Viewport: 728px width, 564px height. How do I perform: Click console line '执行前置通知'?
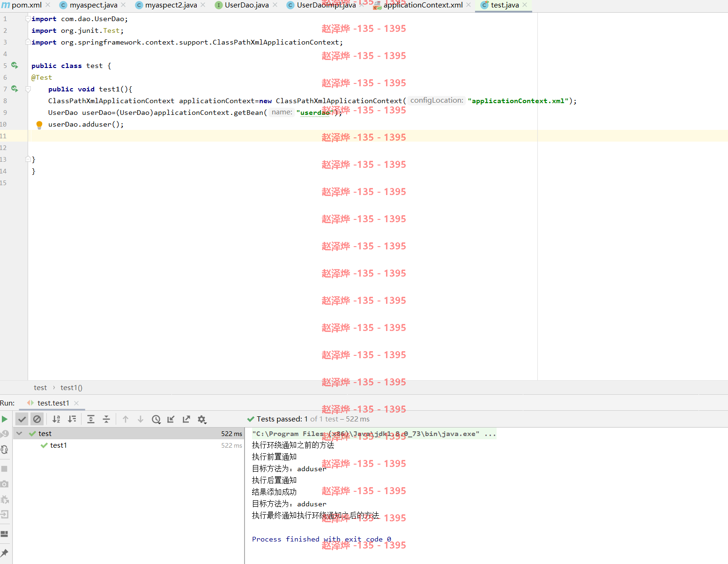274,457
